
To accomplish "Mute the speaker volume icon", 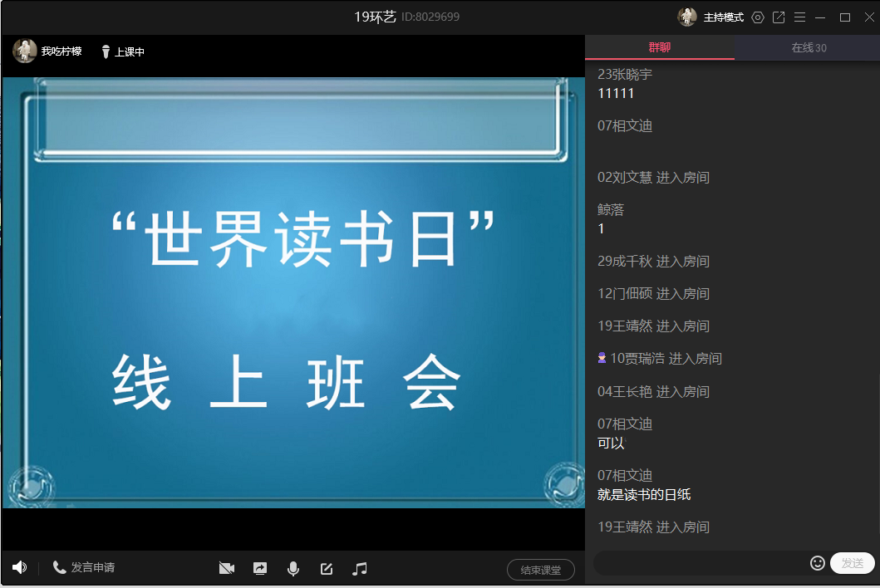I will pyautogui.click(x=19, y=568).
